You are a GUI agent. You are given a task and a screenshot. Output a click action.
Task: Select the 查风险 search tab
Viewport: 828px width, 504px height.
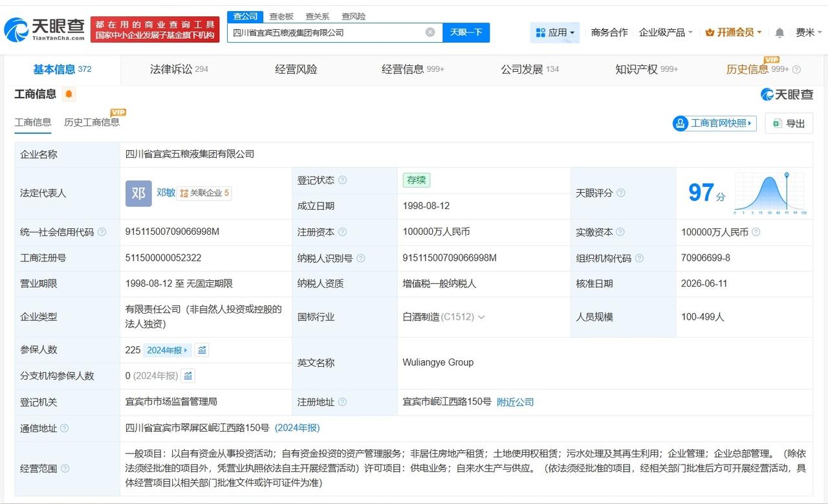pos(353,16)
